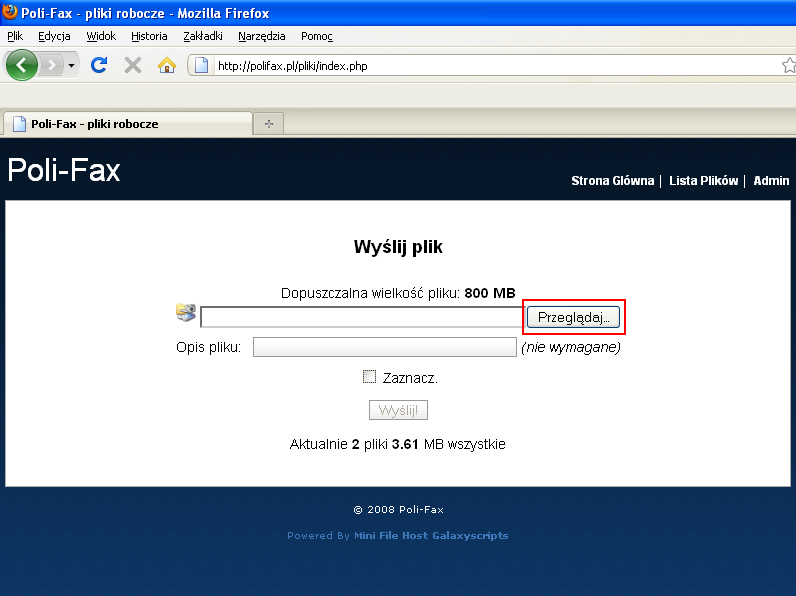
Task: Go to the Home page icon
Action: 167,65
